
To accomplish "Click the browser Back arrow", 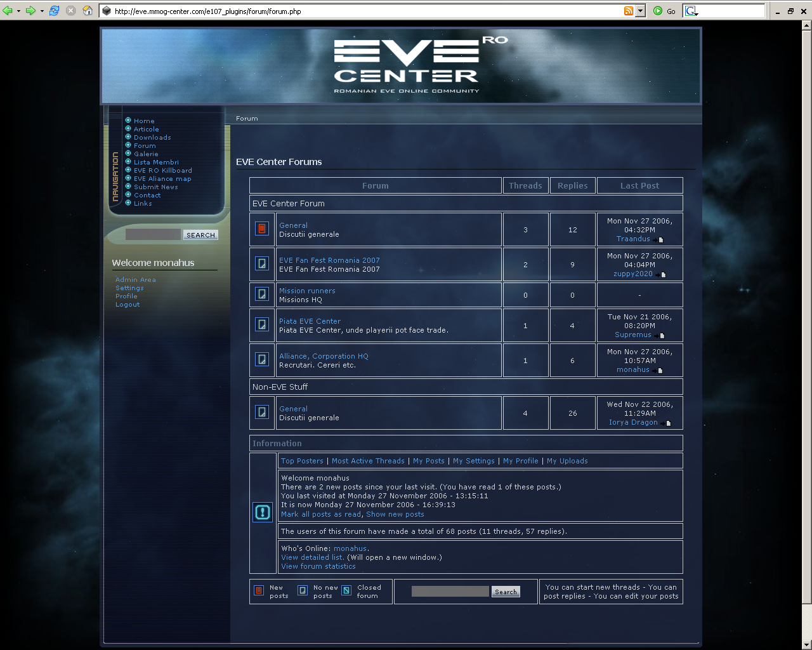I will pyautogui.click(x=8, y=11).
